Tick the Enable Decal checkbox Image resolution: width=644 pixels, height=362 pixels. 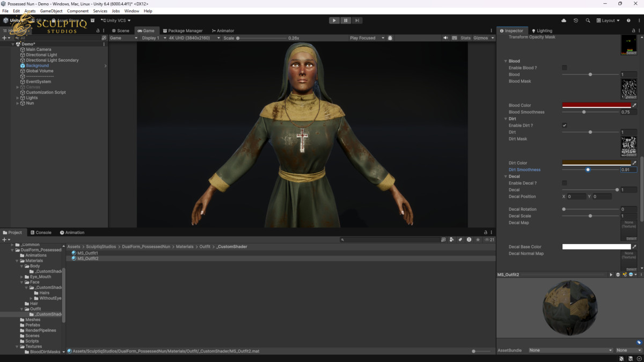tap(565, 183)
